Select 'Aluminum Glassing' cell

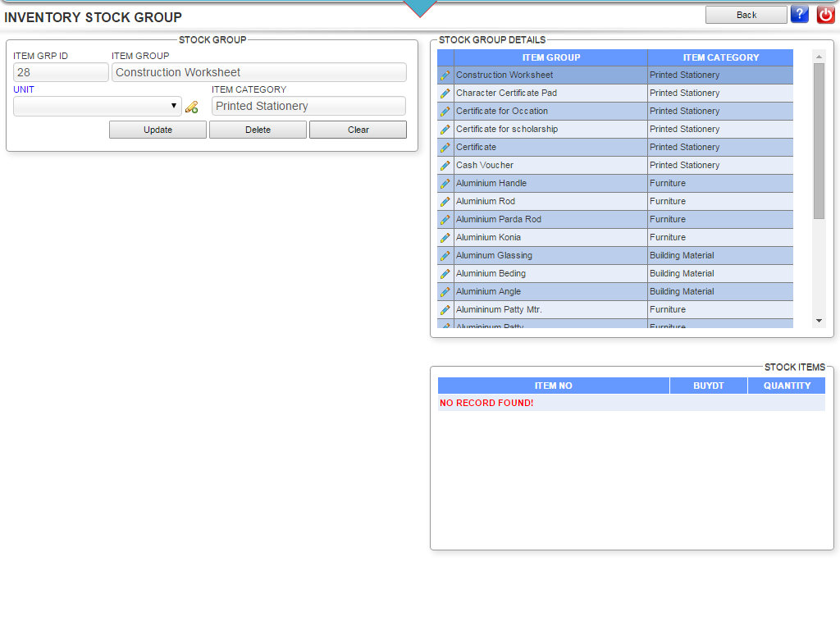550,256
